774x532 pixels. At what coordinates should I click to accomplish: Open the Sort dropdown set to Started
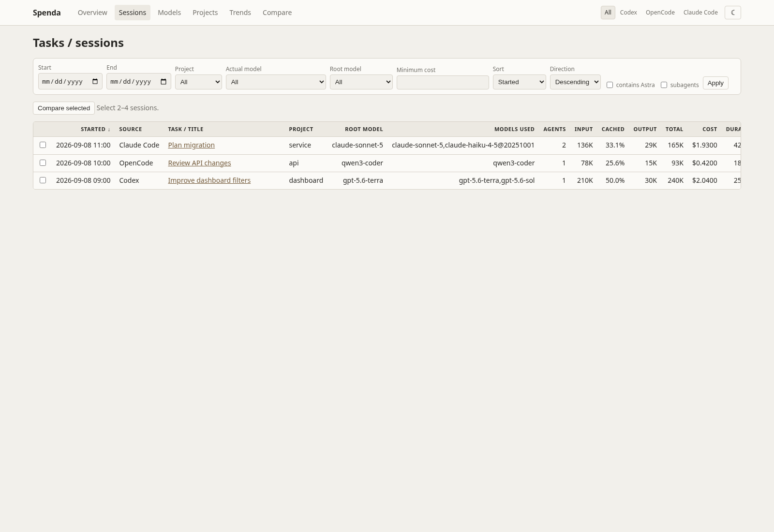tap(519, 82)
